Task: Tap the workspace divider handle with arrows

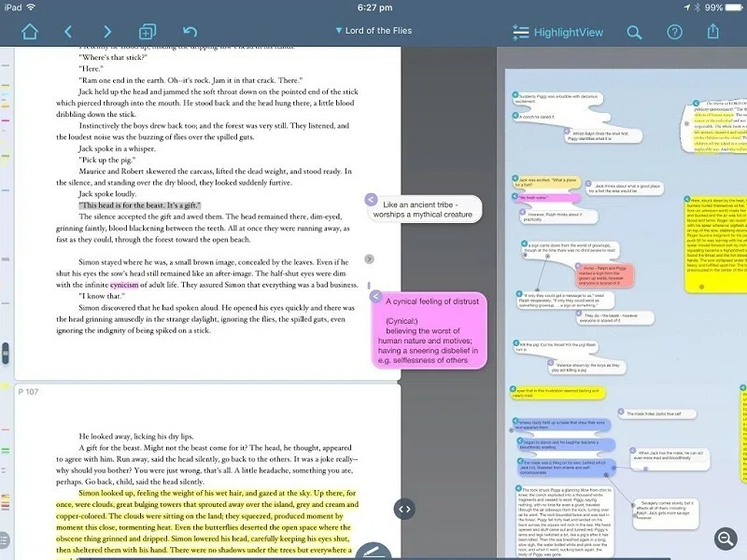Action: click(x=404, y=509)
